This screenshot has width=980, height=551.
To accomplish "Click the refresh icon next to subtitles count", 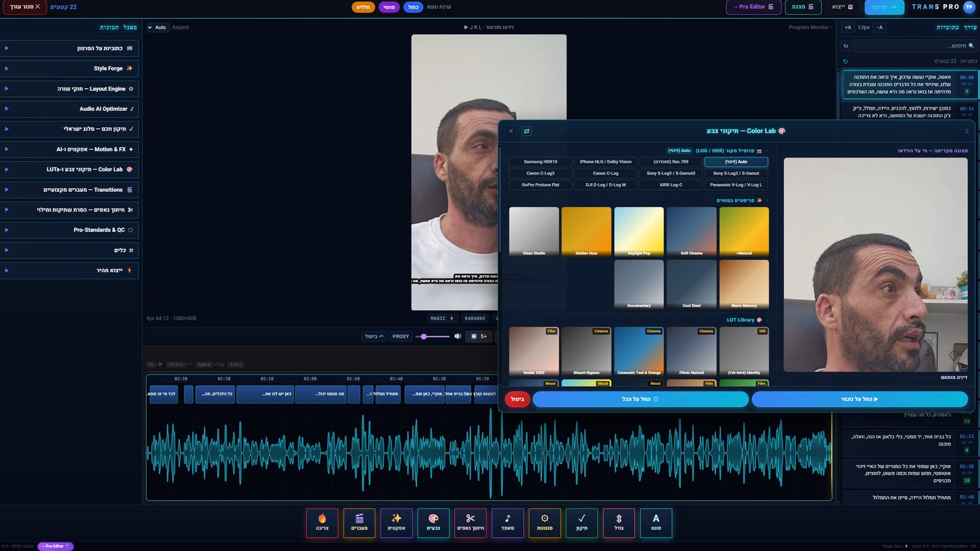I will (845, 61).
